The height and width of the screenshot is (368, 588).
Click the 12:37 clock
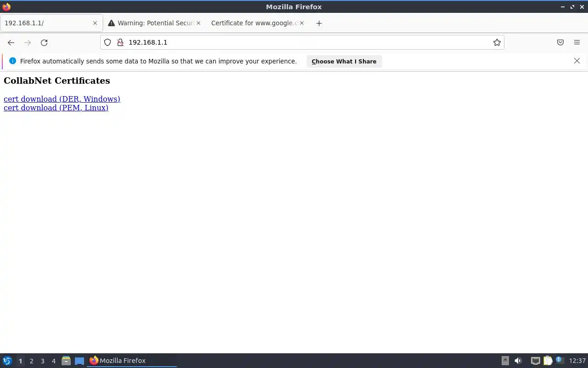click(x=577, y=361)
